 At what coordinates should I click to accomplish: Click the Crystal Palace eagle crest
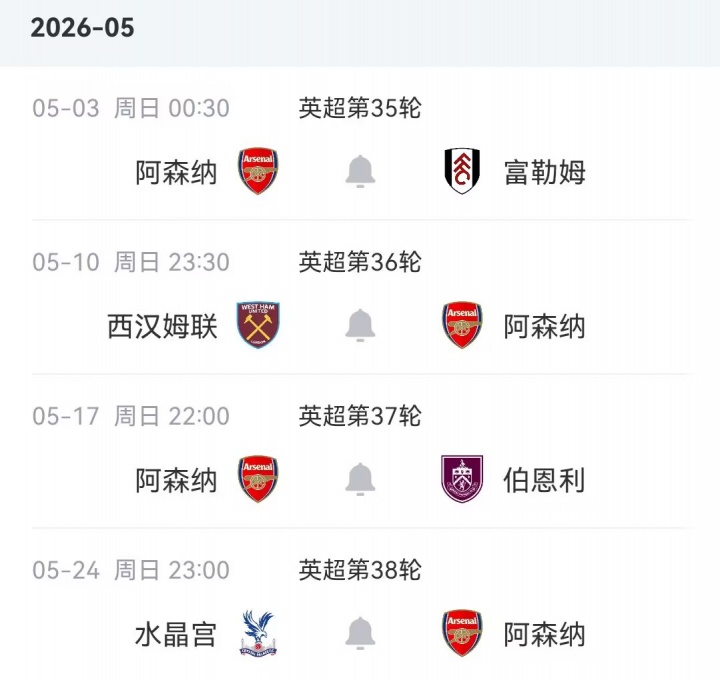coord(258,633)
